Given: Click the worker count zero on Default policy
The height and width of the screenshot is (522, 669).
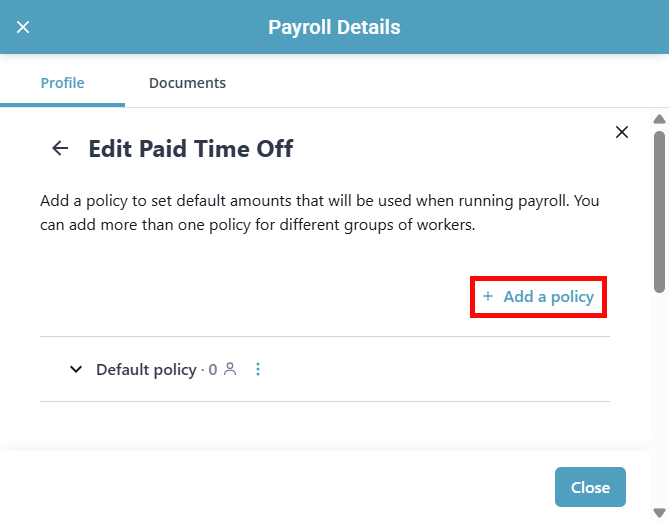Looking at the screenshot, I should tap(213, 370).
